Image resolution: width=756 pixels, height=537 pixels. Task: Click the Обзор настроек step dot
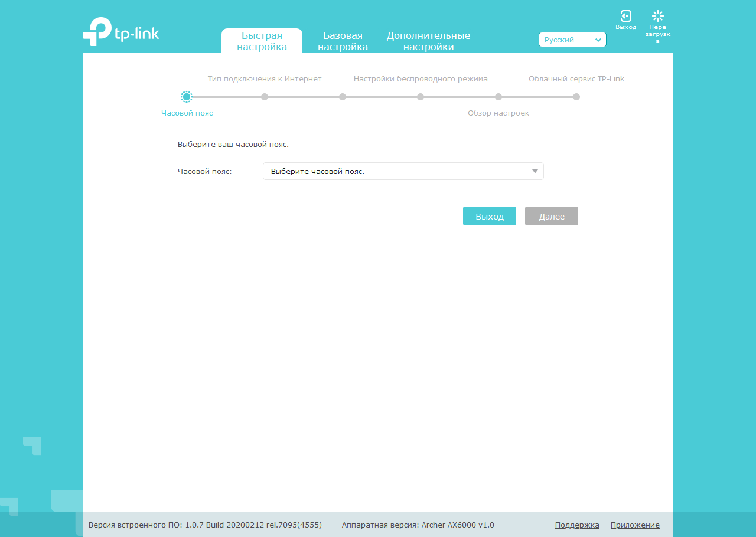(x=498, y=97)
